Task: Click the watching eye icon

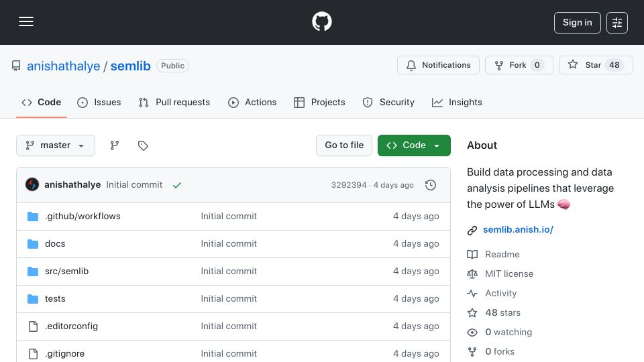Action: tap(472, 333)
